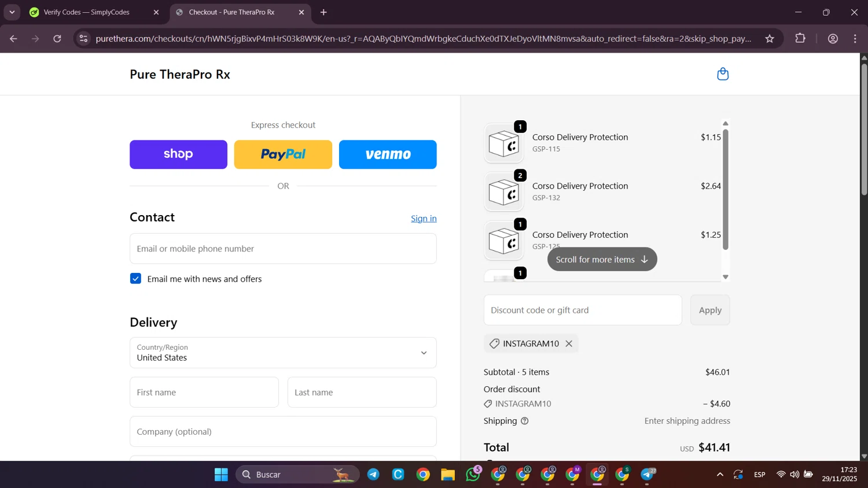Focus the First name field
Viewport: 868px width, 488px height.
[204, 392]
